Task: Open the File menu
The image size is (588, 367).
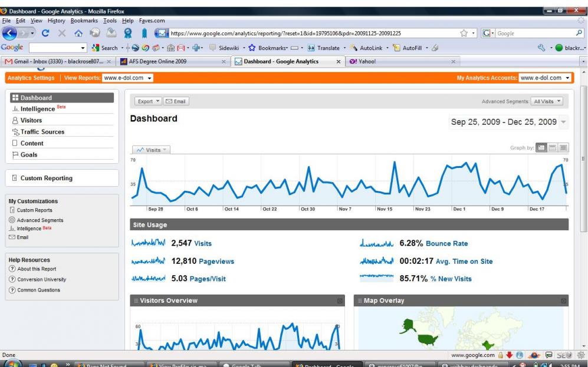Action: pyautogui.click(x=6, y=21)
